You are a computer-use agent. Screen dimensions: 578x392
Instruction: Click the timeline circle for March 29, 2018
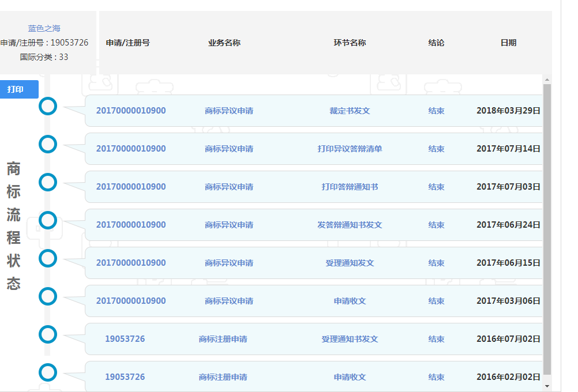click(48, 106)
